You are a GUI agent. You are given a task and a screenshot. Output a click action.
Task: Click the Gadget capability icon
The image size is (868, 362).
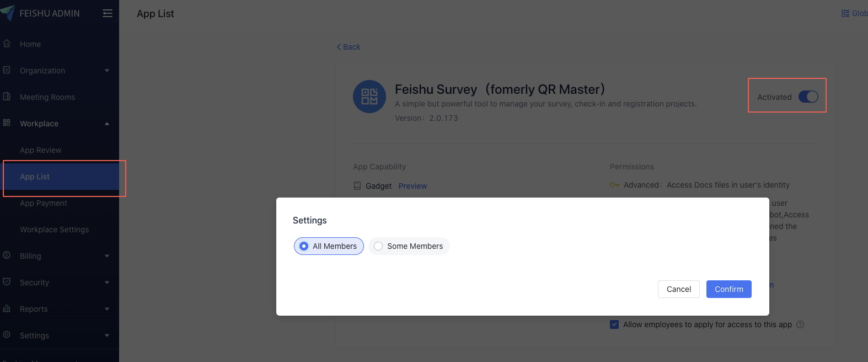[357, 186]
